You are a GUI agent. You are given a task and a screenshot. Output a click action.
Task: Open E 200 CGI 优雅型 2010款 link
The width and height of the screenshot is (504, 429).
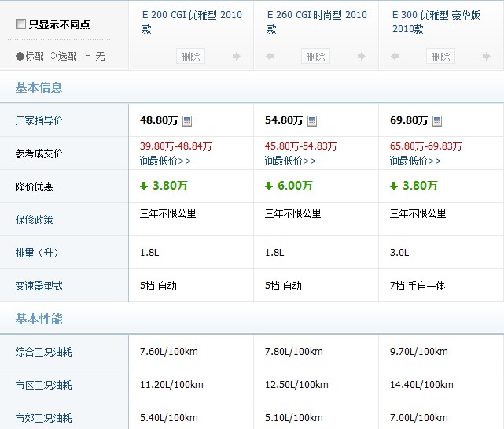pyautogui.click(x=192, y=22)
